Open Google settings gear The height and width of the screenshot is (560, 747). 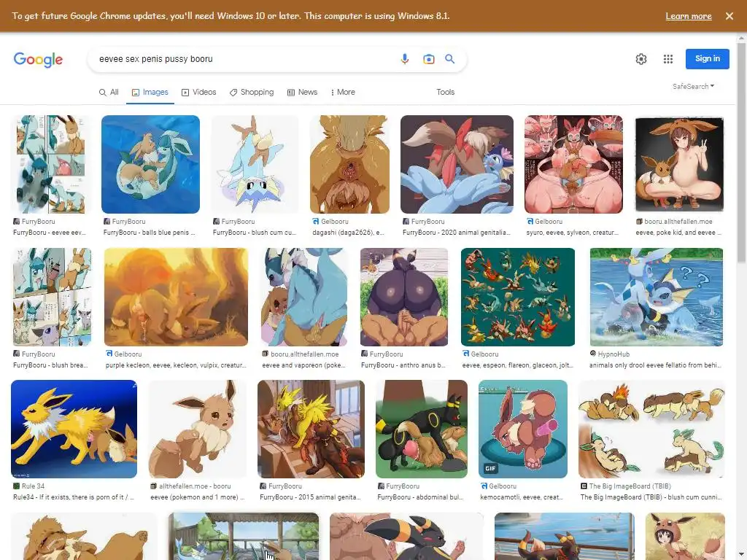[x=640, y=59]
